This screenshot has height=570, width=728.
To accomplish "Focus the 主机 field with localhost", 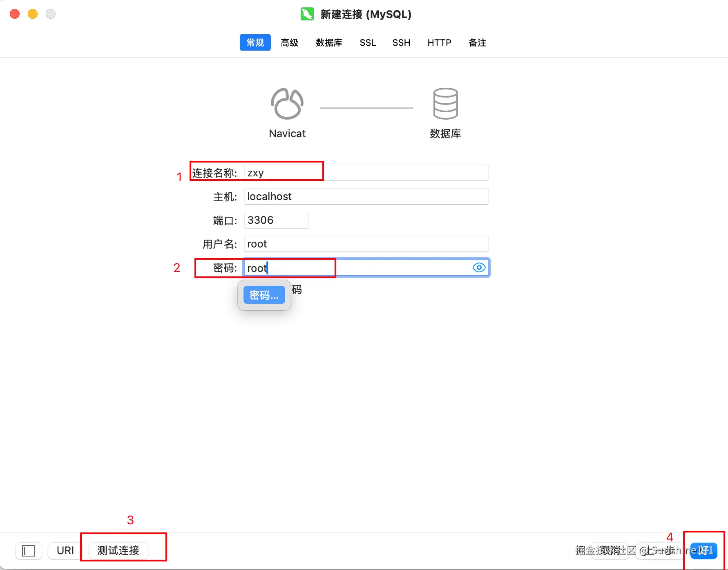I will 366,196.
